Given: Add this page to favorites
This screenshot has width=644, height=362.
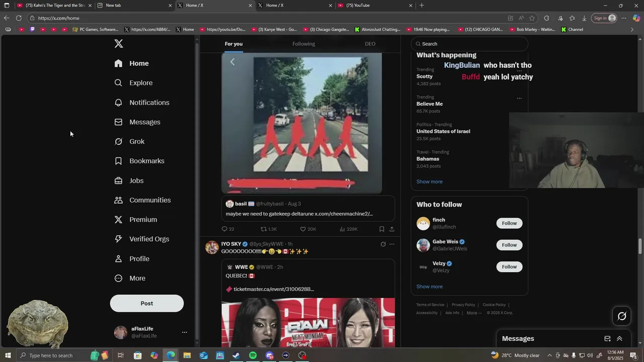Looking at the screenshot, I should [x=532, y=18].
